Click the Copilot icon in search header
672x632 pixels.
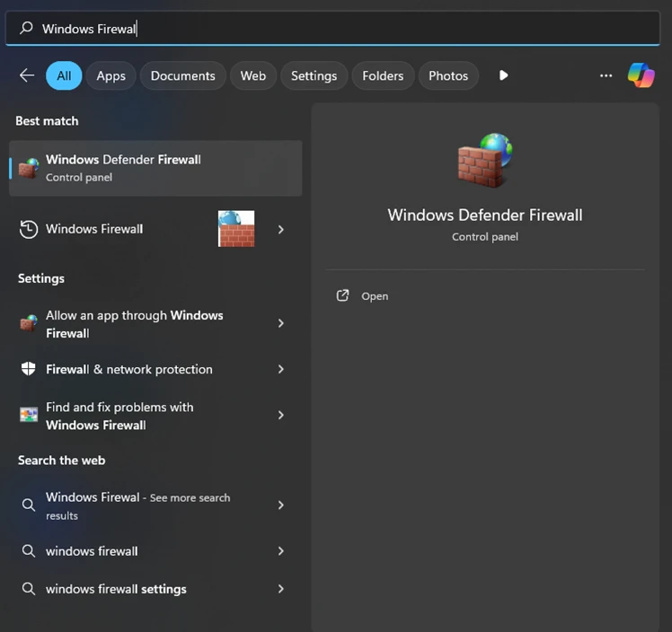tap(641, 75)
